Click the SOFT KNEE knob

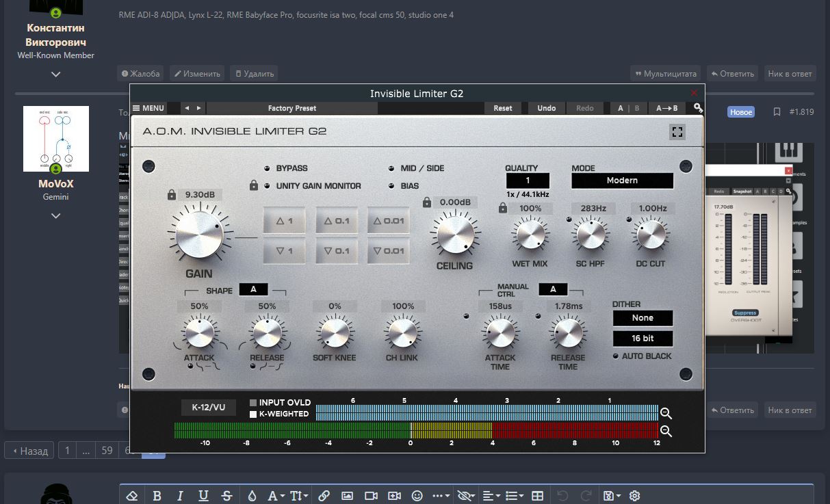click(x=335, y=334)
